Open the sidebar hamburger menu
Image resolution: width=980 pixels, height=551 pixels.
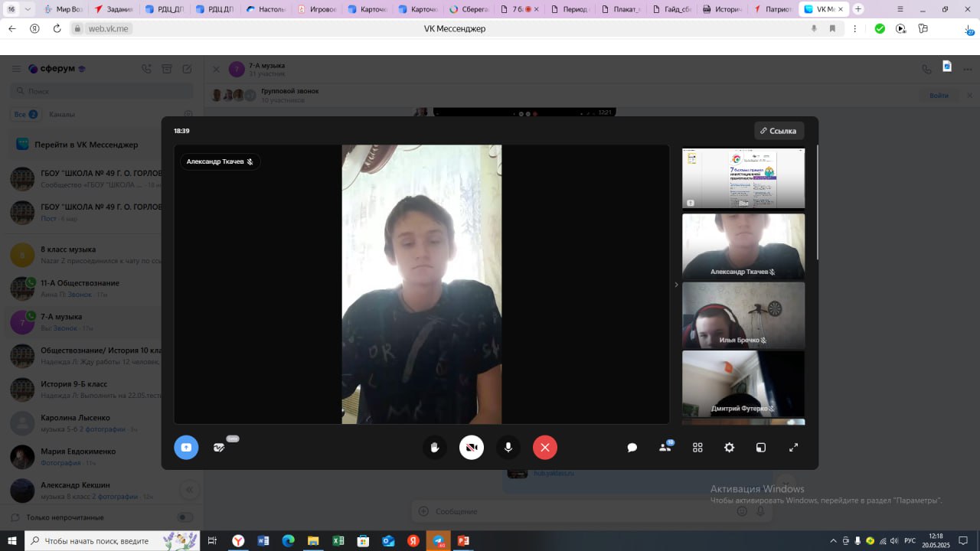(x=16, y=69)
